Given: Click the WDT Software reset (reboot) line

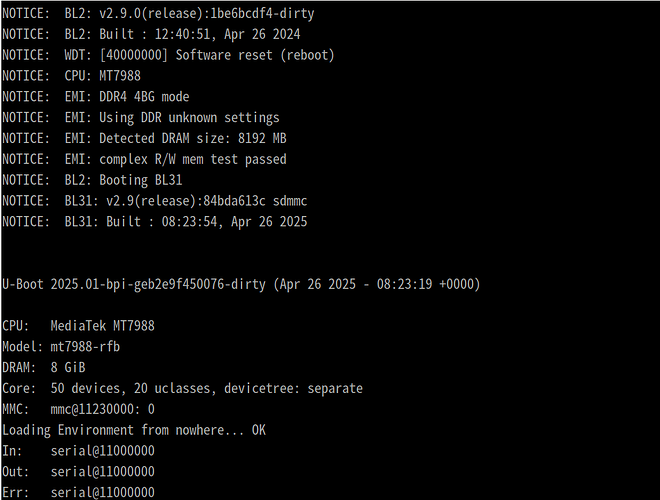Looking at the screenshot, I should click(168, 56).
